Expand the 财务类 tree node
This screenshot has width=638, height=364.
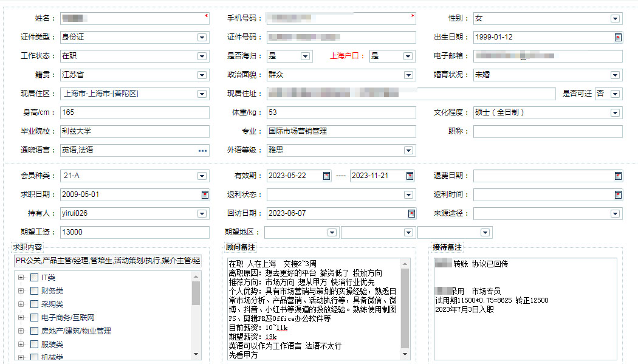(x=21, y=291)
